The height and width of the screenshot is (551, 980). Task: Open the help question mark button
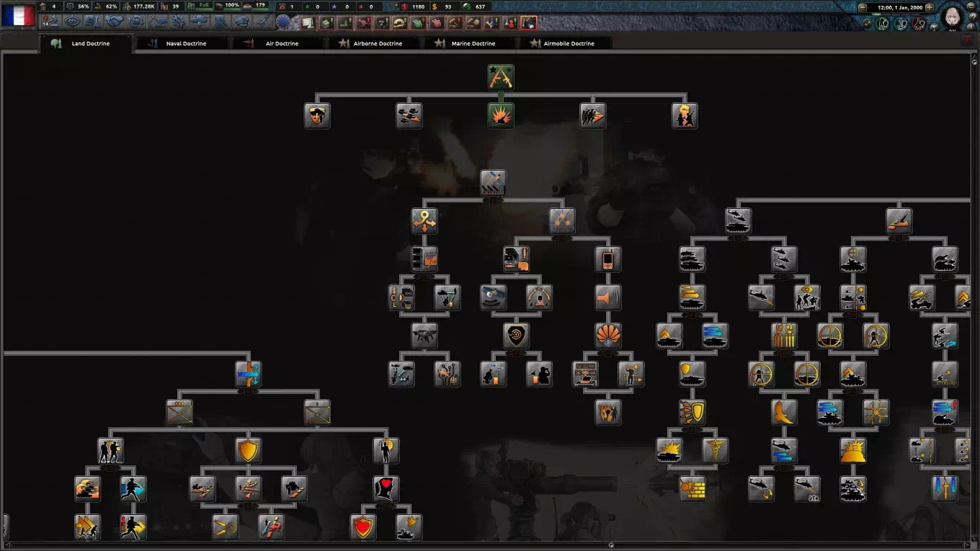(973, 17)
